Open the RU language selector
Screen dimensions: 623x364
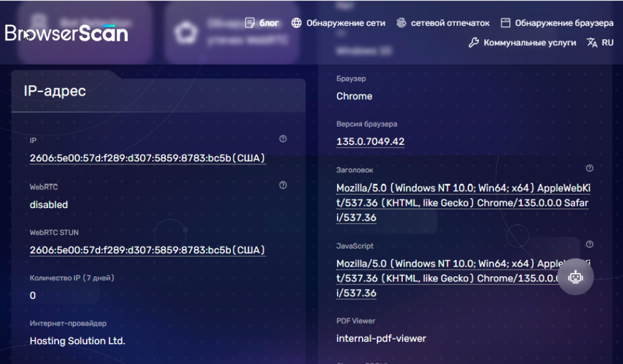(607, 43)
